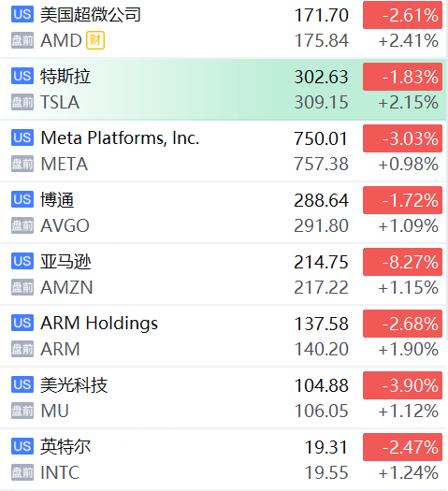Click the 盘前 pre-market tag beside META

(22, 164)
